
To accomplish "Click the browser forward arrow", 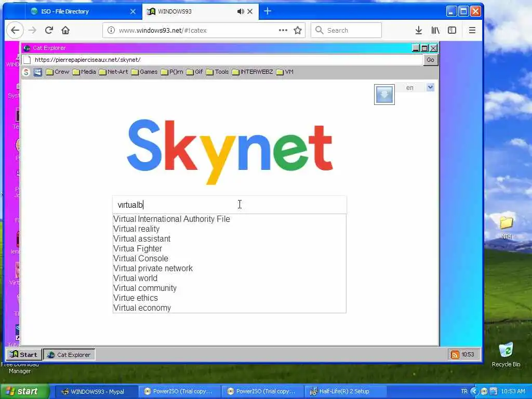I will (x=32, y=30).
